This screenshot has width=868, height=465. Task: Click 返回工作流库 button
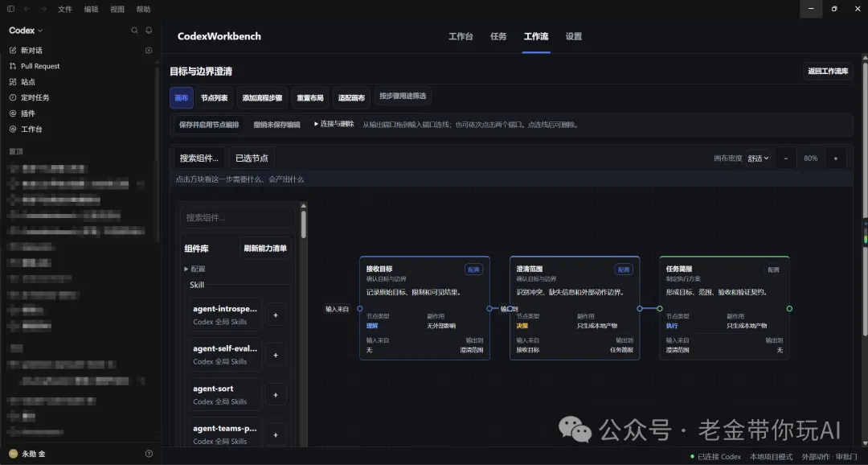pos(828,71)
